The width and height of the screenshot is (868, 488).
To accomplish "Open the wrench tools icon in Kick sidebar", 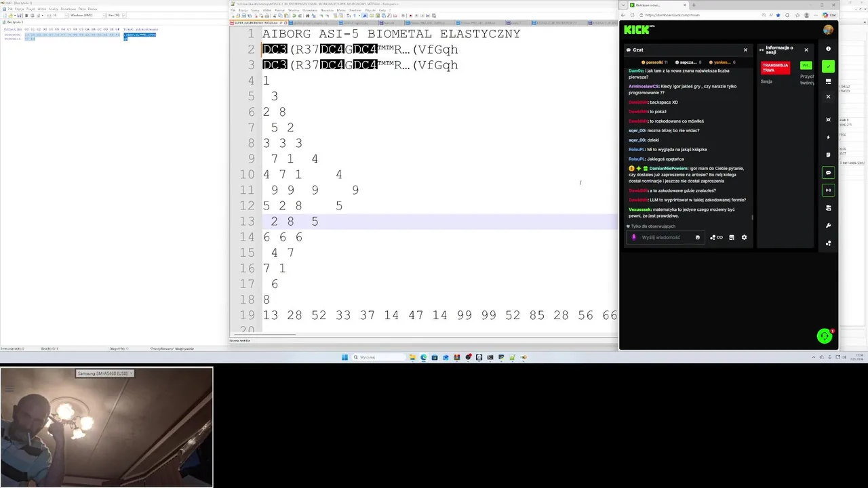I will click(x=828, y=226).
